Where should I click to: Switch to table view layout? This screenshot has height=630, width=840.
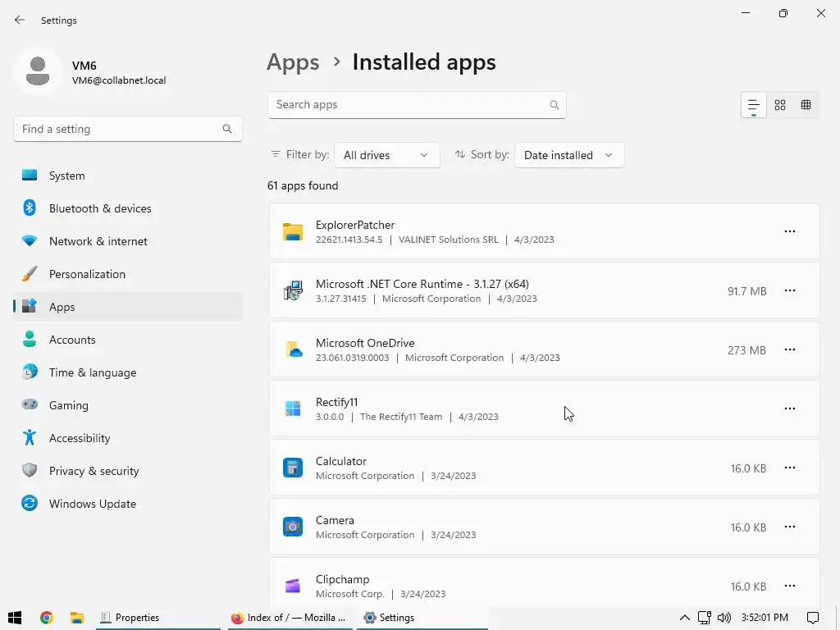806,105
